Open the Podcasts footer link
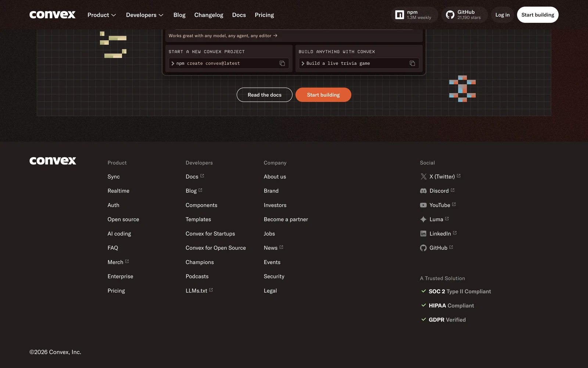 point(197,276)
